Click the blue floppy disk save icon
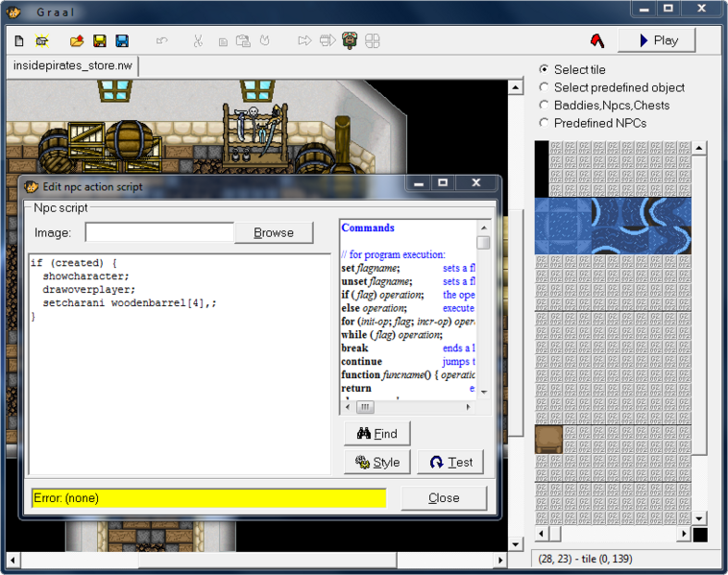Screen dimensions: 728x575 click(x=122, y=41)
